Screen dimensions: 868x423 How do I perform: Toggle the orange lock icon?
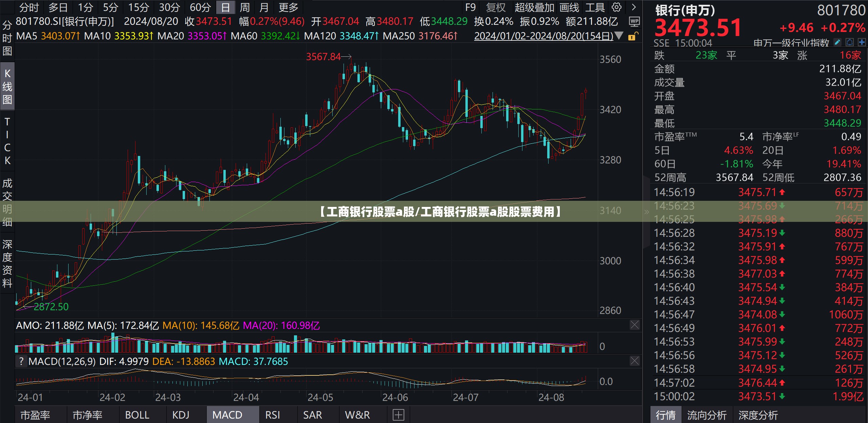click(633, 36)
